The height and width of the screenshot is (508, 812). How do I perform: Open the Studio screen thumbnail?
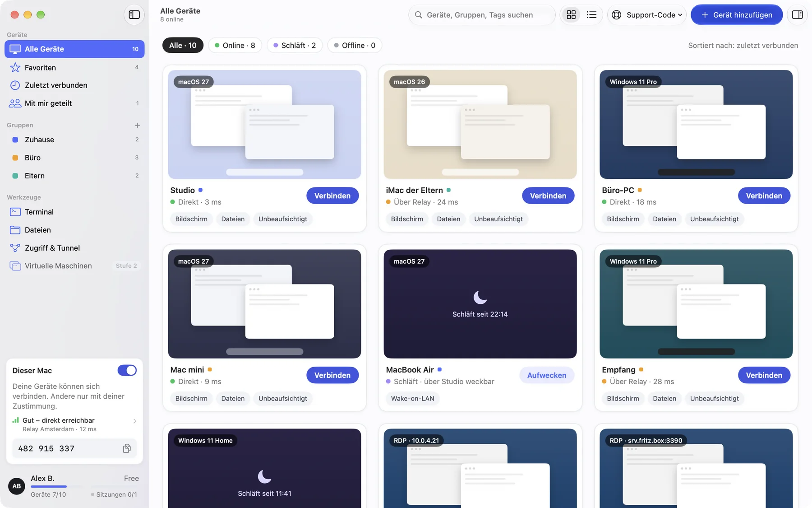point(264,124)
